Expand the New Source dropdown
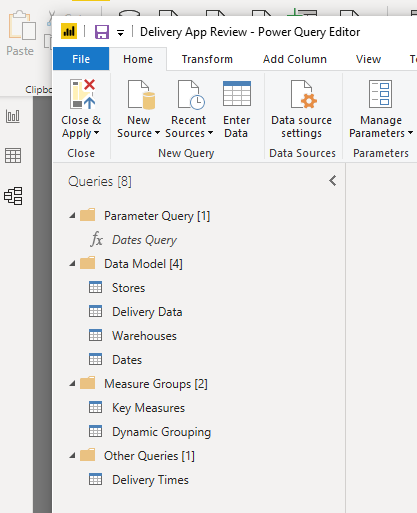 pos(158,133)
